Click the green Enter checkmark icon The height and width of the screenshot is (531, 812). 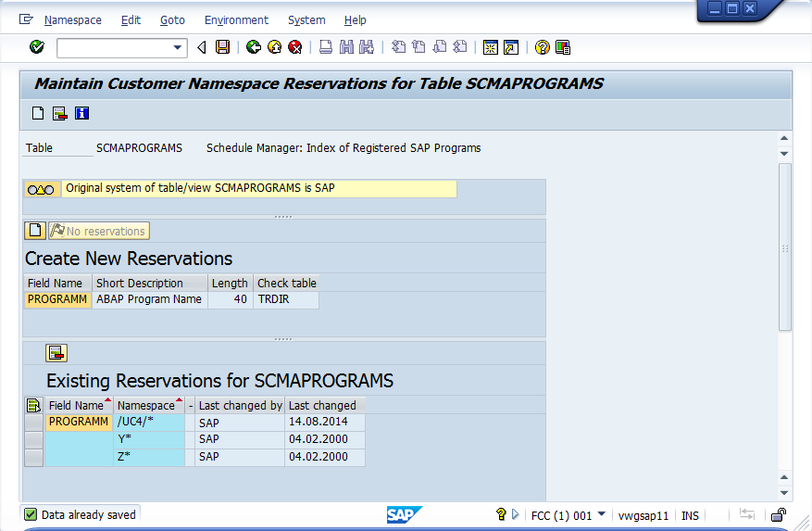[37, 47]
